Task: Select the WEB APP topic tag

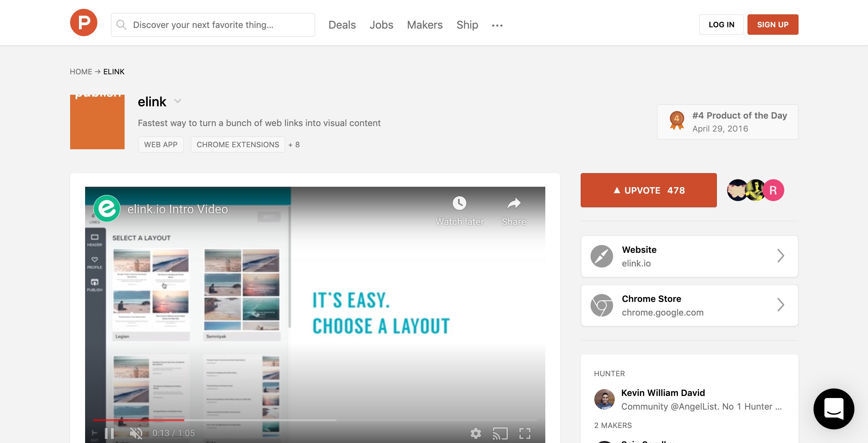Action: [161, 144]
